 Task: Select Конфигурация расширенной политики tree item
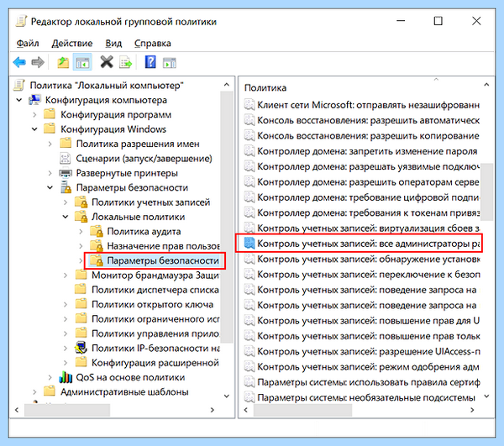[x=155, y=363]
